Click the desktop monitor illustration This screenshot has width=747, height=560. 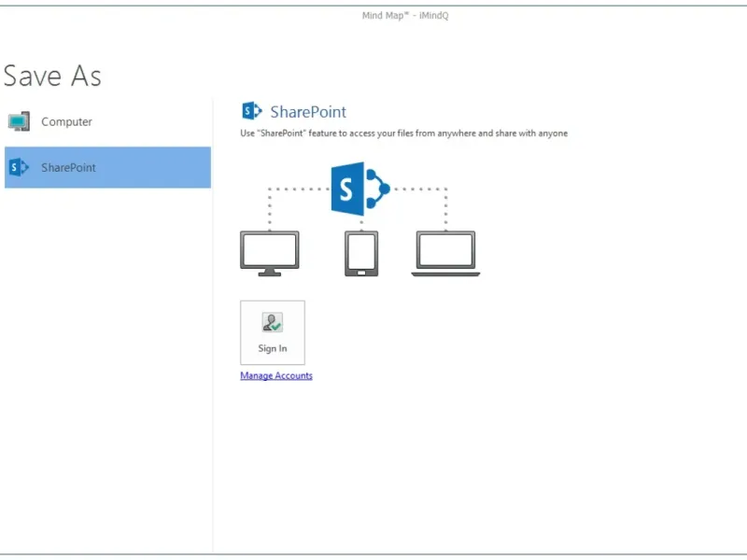click(270, 254)
